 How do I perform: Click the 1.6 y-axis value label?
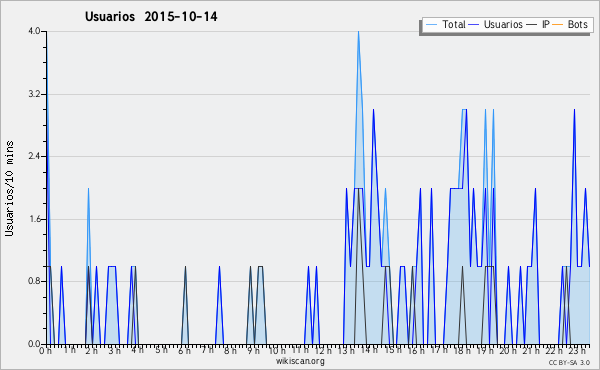[34, 219]
